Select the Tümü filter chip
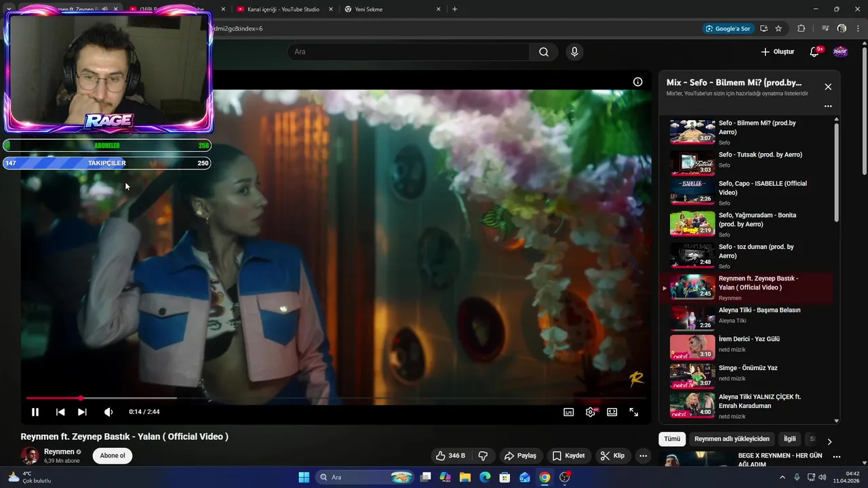The width and height of the screenshot is (868, 488). tap(672, 439)
